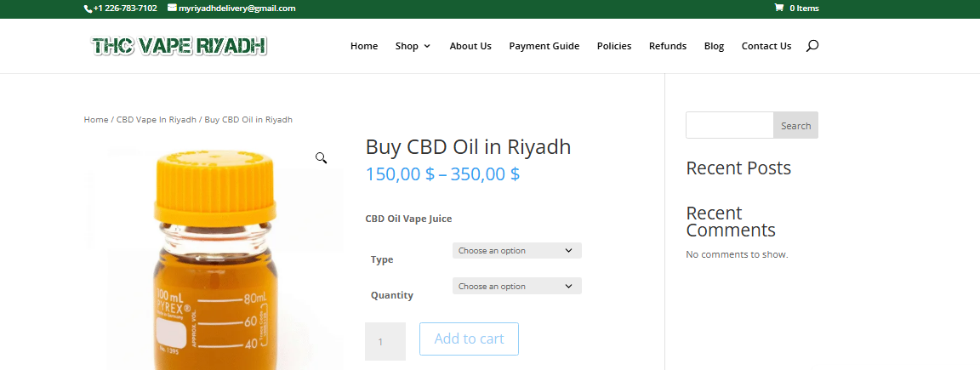Open the Type options dropdown
The width and height of the screenshot is (980, 370).
516,251
